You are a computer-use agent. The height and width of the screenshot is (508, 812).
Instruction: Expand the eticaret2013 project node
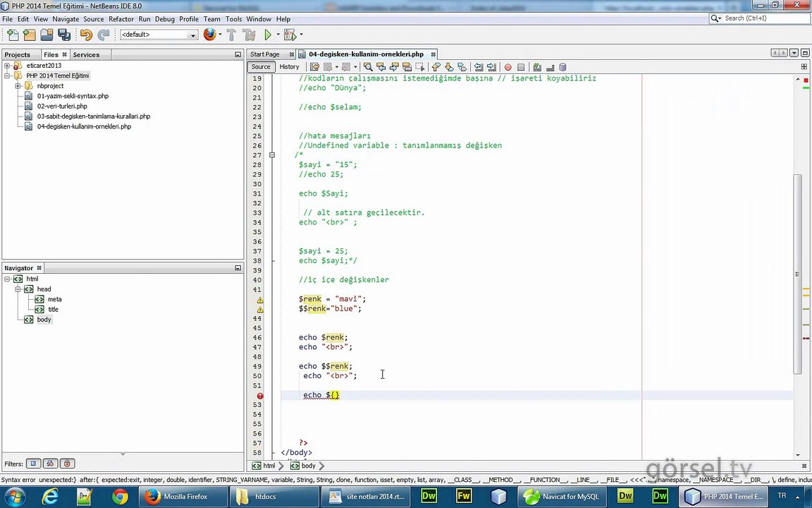click(7, 66)
